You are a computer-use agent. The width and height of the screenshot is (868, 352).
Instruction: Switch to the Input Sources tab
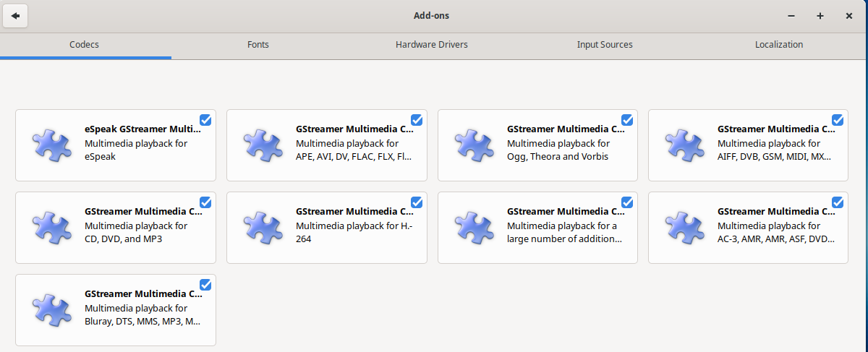tap(605, 45)
